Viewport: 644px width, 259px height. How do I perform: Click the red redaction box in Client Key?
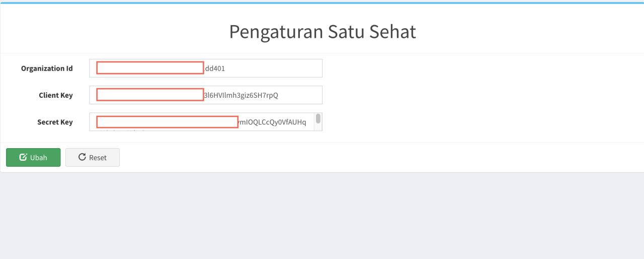click(x=150, y=95)
